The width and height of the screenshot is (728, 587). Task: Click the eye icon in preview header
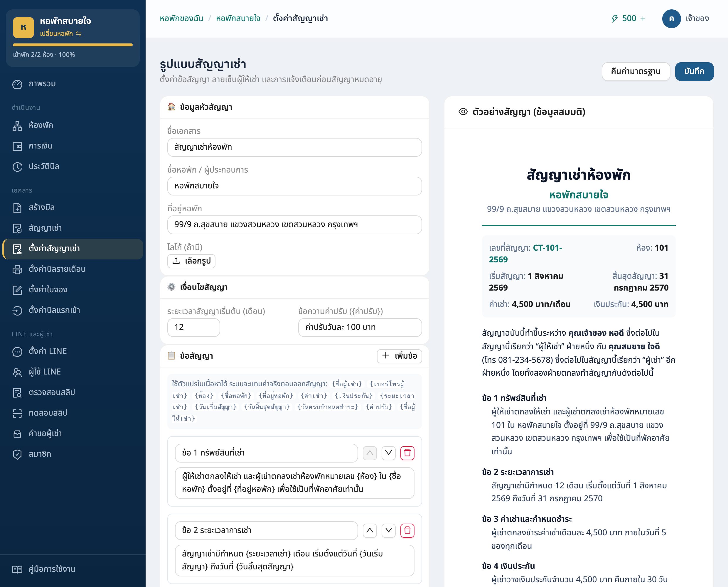tap(463, 112)
